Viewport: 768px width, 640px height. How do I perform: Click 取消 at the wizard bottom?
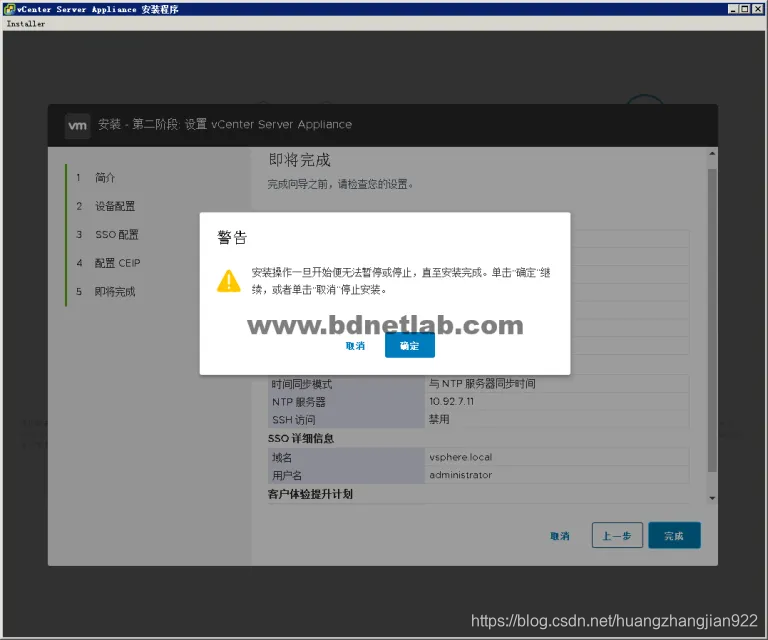click(x=559, y=536)
